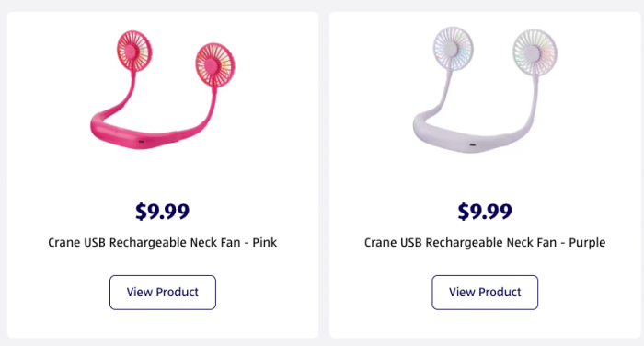644x346 pixels.
Task: Select the word Pink in the first product title
Action: tap(265, 242)
